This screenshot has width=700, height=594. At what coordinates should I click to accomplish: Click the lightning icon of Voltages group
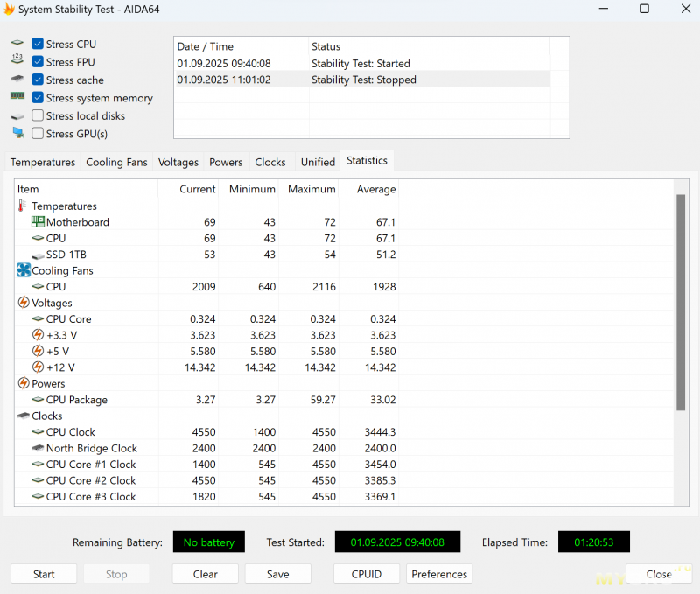point(24,303)
